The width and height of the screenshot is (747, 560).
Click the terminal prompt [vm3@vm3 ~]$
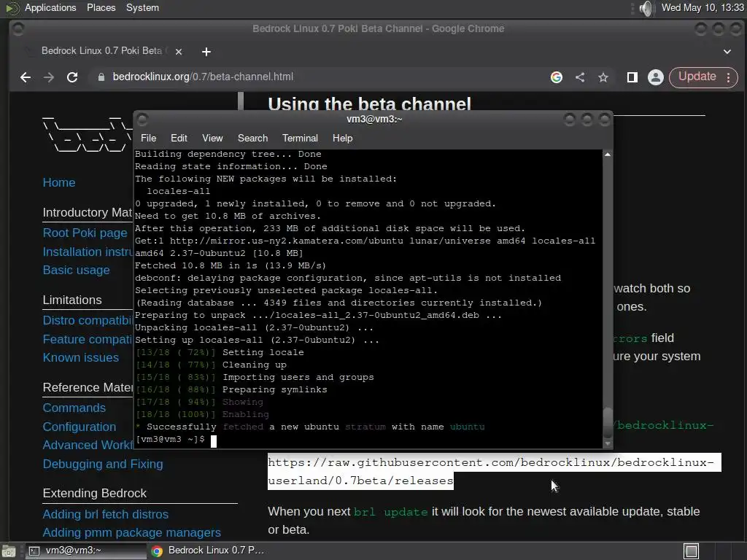point(170,439)
